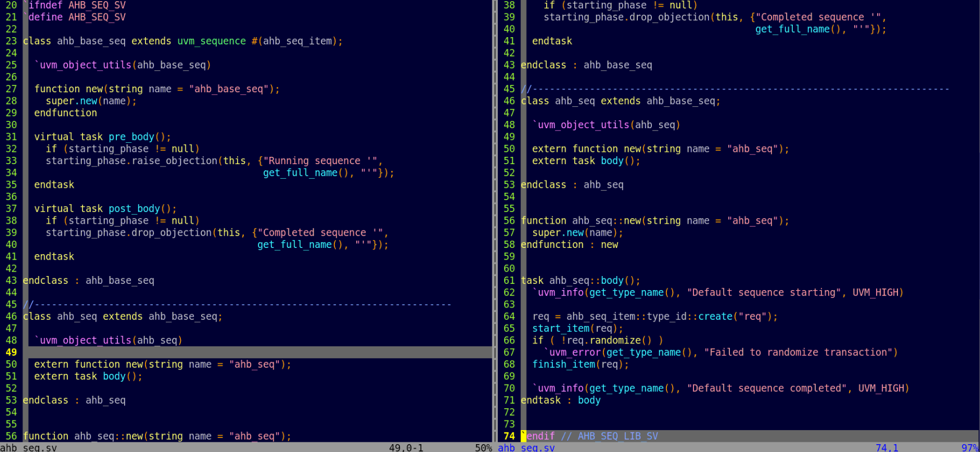Click 'endclass : ahb_seq' on right pane line 53
This screenshot has width=980, height=452.
572,184
